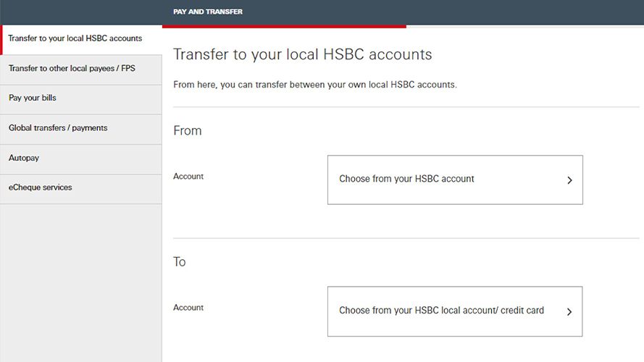Select Transfer to your local HSBC accounts menu
Screen dimensions: 644x362
pyautogui.click(x=81, y=39)
